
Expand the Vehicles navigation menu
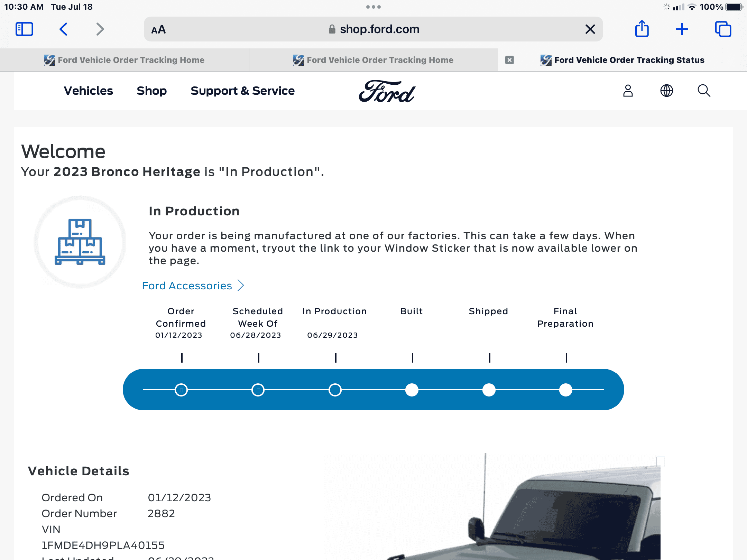pyautogui.click(x=89, y=91)
